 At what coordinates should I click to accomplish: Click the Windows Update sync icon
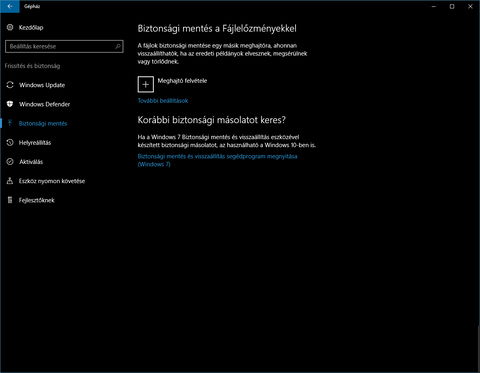click(10, 85)
